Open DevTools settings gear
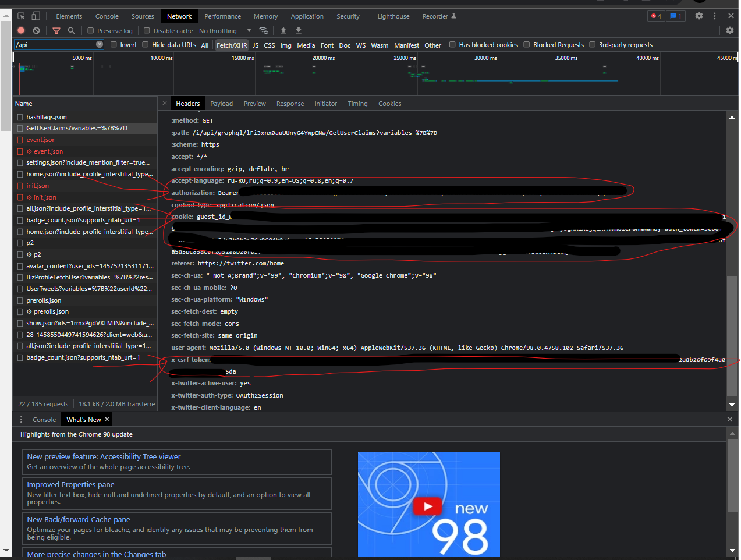This screenshot has width=741, height=560. click(x=699, y=16)
